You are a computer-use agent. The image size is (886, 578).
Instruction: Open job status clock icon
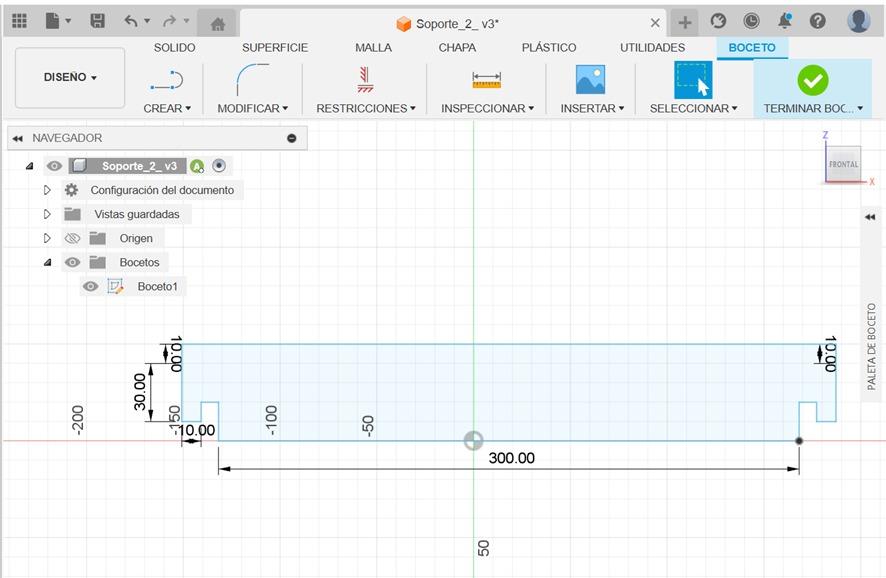pos(751,21)
